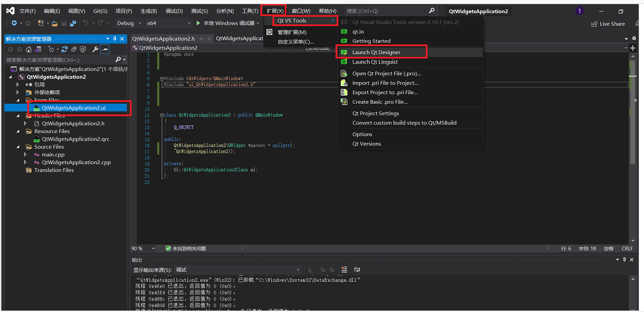
Task: Select QtWidgetsApplication2.ui in Solution Explorer
Action: [x=73, y=108]
